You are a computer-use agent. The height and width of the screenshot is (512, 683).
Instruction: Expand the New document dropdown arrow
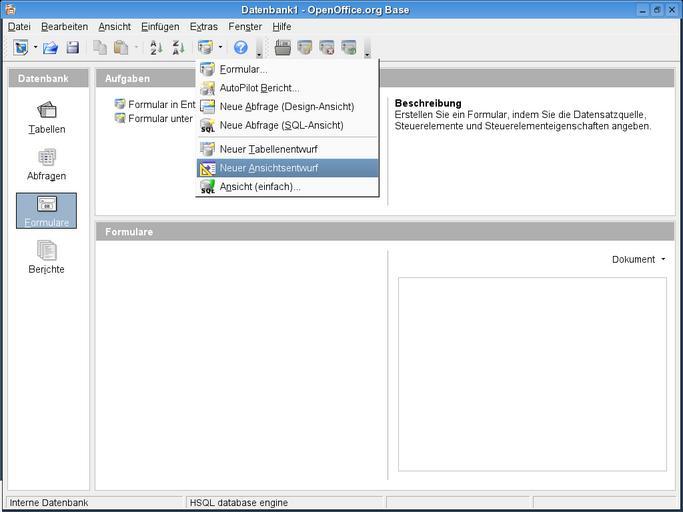point(35,47)
